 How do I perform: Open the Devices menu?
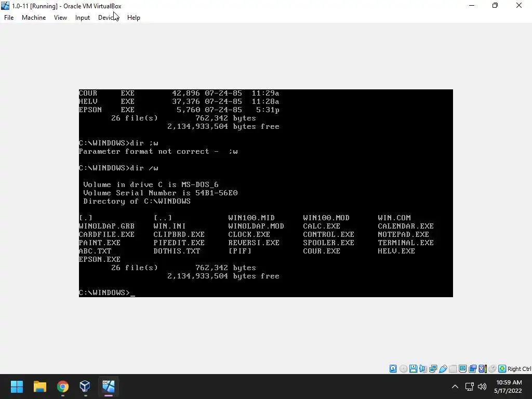[108, 18]
